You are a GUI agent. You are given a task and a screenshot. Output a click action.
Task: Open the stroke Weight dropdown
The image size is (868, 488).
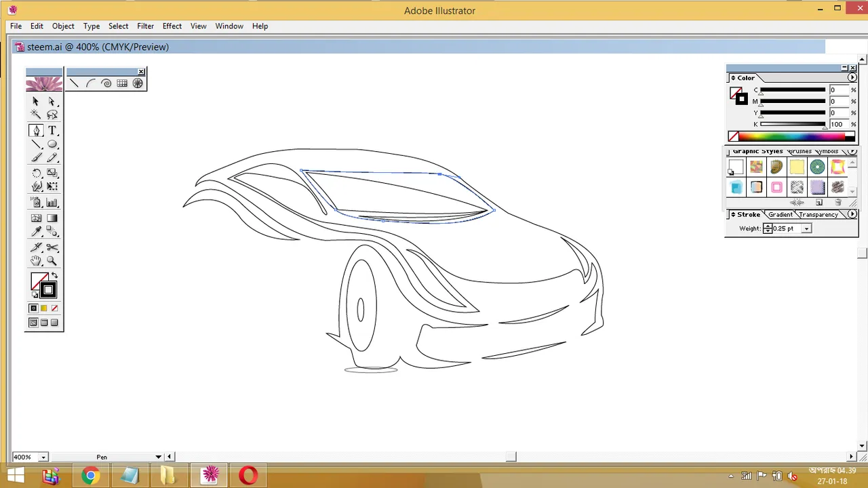coord(806,228)
